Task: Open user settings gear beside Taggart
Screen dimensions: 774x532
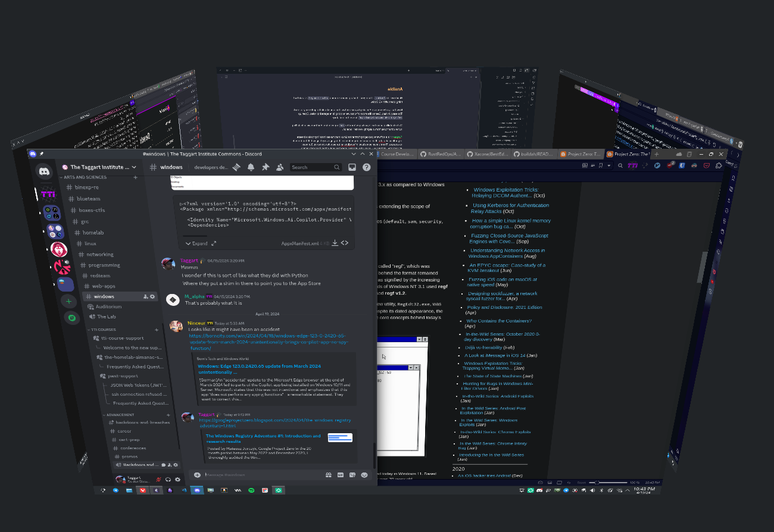Action: 178,479
